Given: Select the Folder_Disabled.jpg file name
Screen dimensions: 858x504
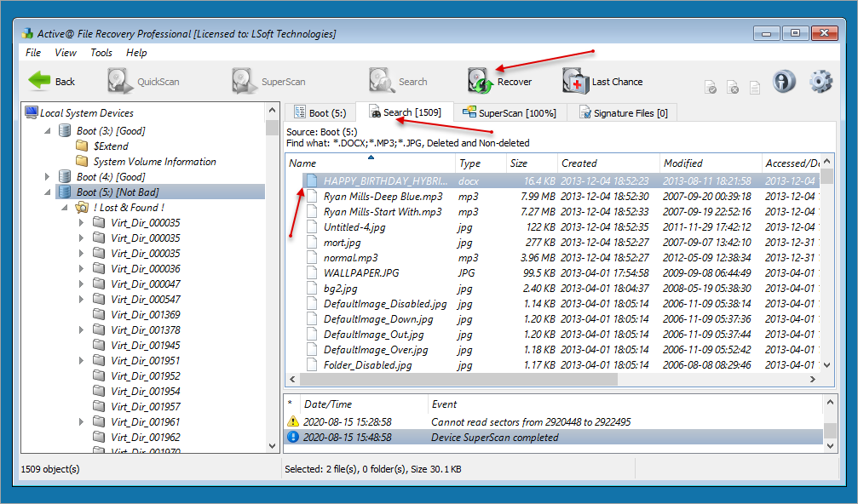Looking at the screenshot, I should (x=368, y=364).
